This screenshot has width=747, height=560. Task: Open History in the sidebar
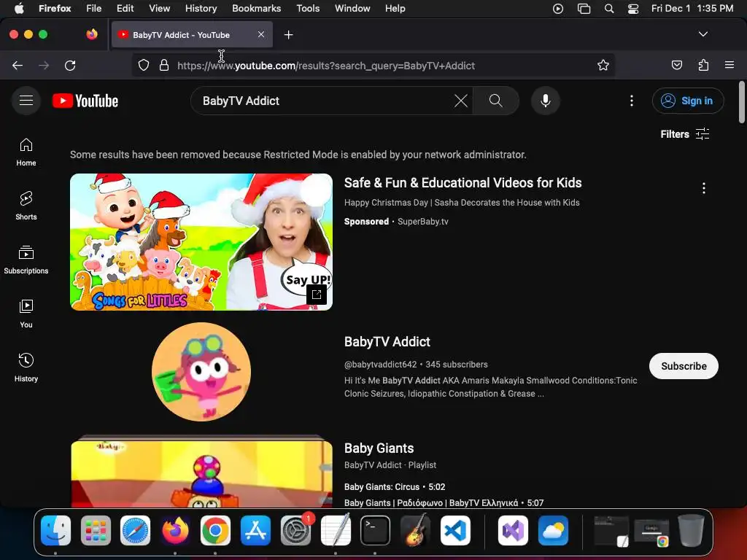[x=26, y=367]
